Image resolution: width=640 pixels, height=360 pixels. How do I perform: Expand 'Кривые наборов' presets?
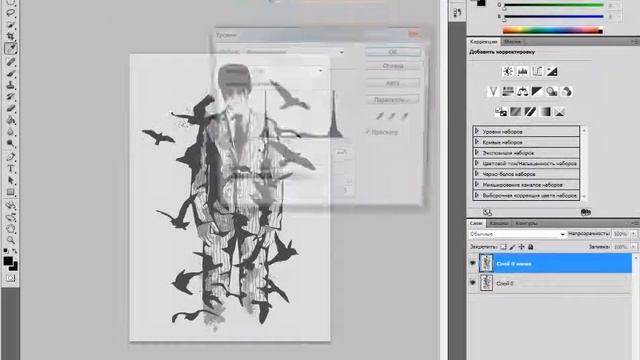pyautogui.click(x=477, y=142)
